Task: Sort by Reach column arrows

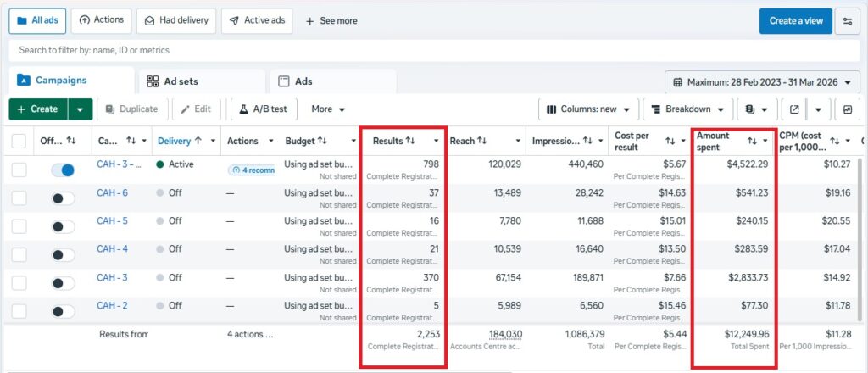Action: click(x=481, y=141)
